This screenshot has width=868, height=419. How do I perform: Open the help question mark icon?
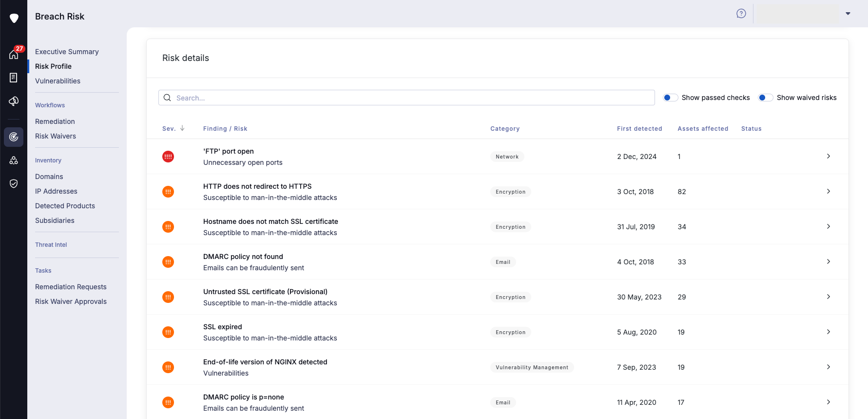click(x=741, y=14)
